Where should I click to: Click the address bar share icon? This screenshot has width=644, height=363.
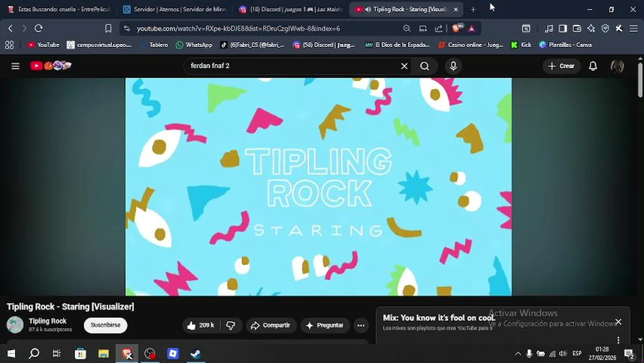[439, 29]
